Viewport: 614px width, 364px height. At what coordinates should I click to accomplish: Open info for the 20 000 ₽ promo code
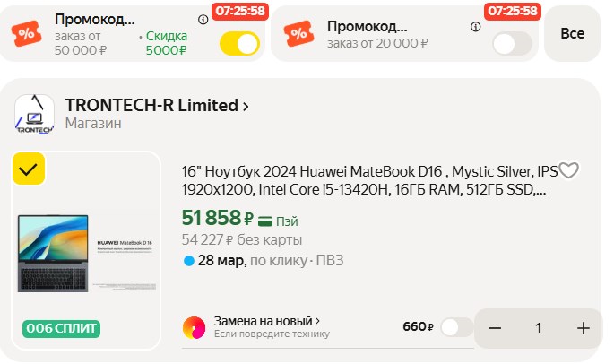pyautogui.click(x=473, y=20)
